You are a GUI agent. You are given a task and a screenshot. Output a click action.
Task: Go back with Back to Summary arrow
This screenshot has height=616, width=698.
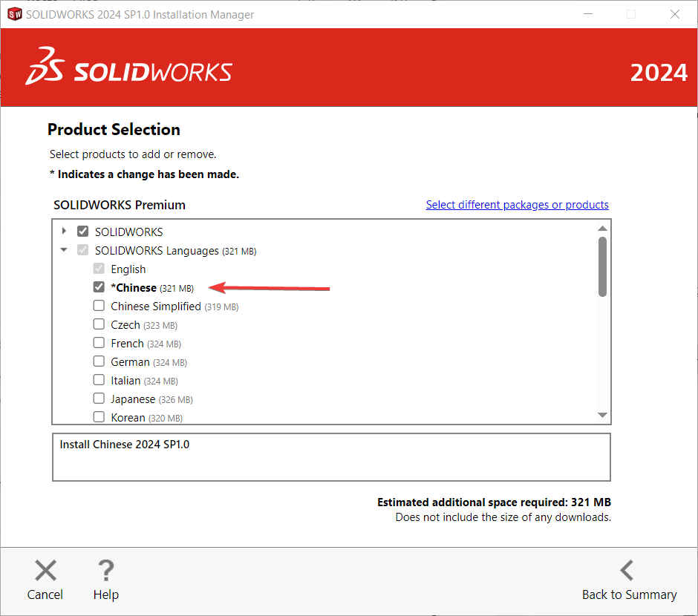click(627, 570)
